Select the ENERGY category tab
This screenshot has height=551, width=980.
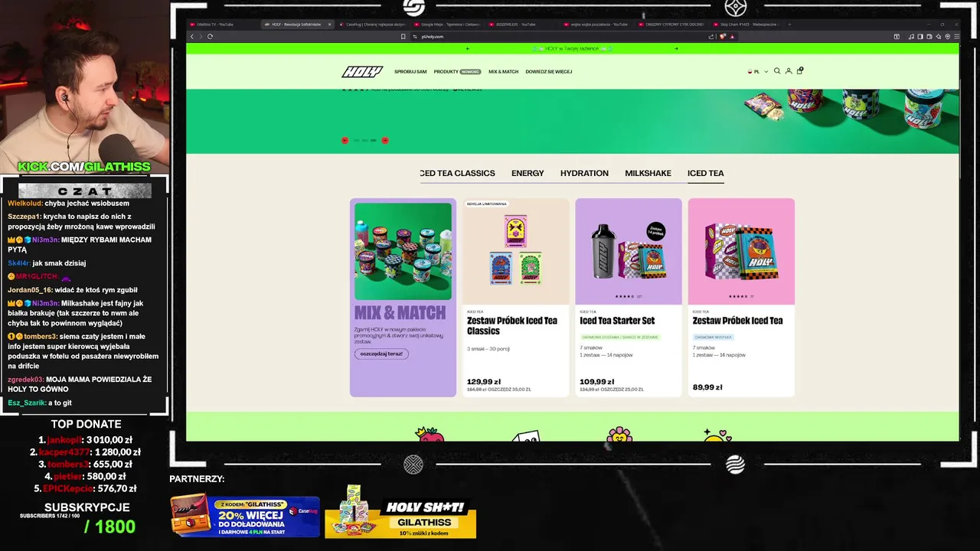[528, 174]
